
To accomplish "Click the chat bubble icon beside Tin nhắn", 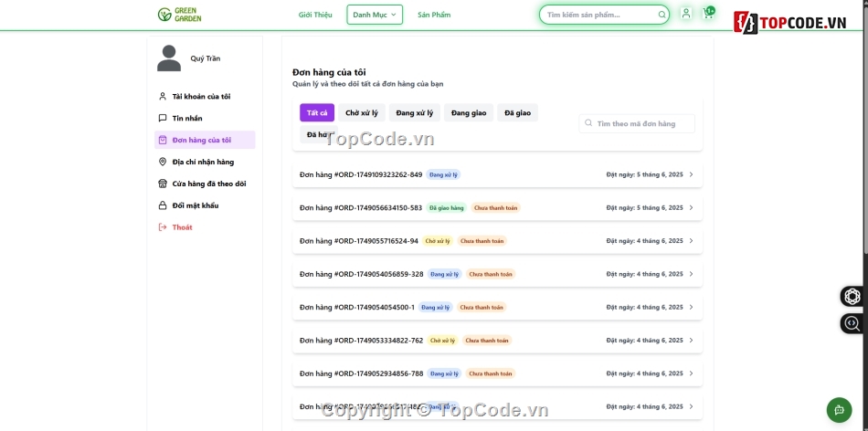I will pos(163,118).
